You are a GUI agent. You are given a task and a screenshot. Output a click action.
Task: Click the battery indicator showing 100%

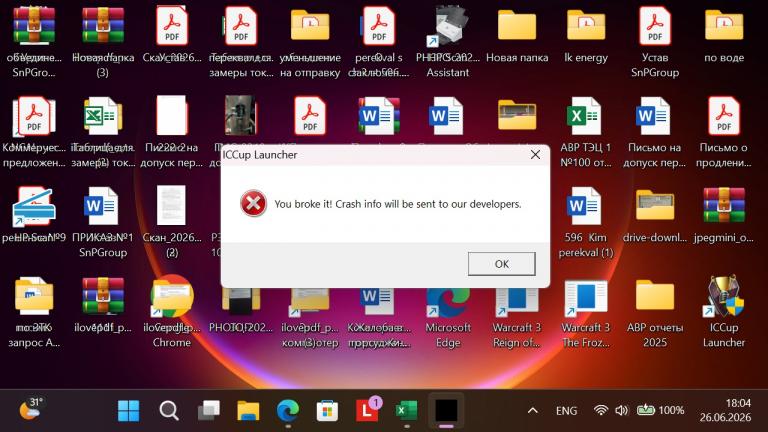660,410
